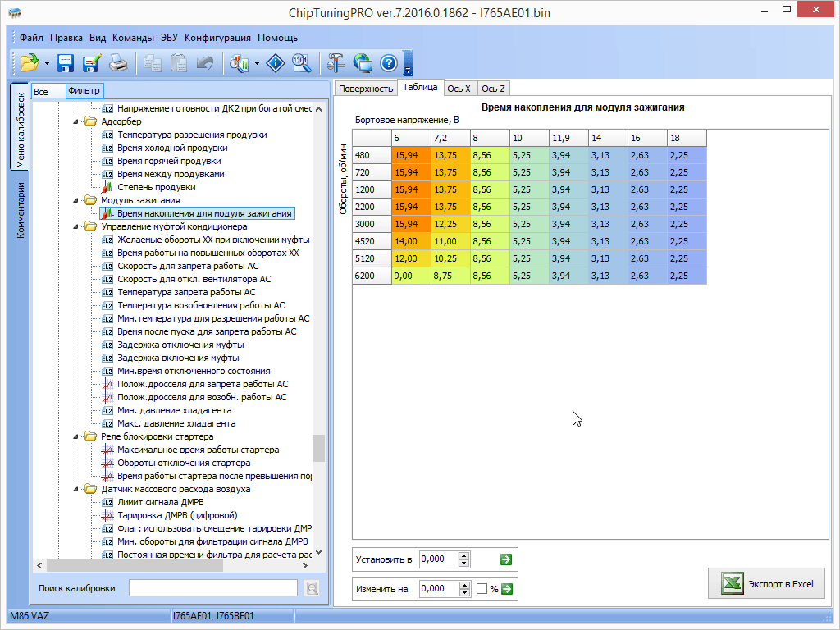Screen dimensions: 840x630
Task: Click the Save floppy disk icon
Action: pyautogui.click(x=66, y=63)
